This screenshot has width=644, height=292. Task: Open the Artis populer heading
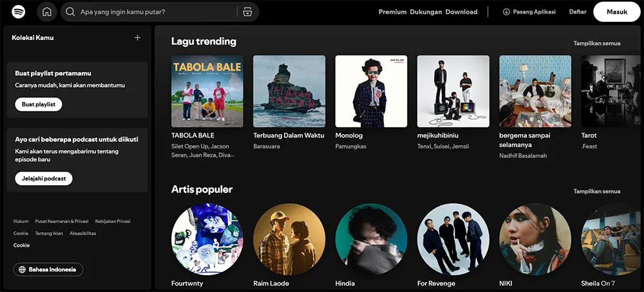pyautogui.click(x=202, y=189)
